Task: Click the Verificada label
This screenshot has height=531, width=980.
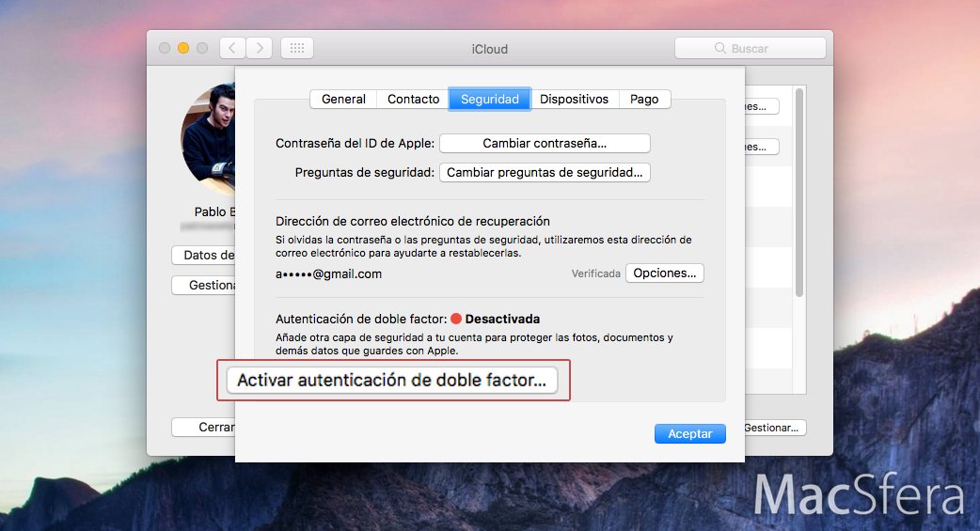Action: tap(595, 273)
